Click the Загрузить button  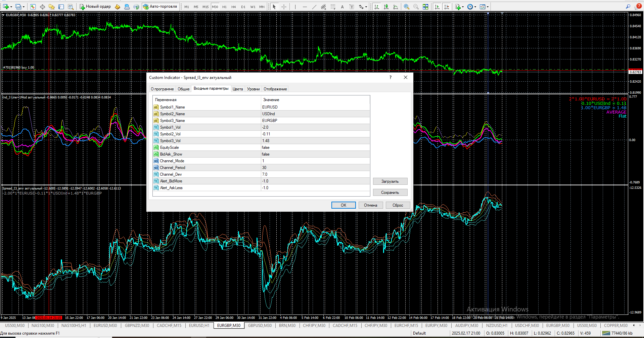point(390,181)
